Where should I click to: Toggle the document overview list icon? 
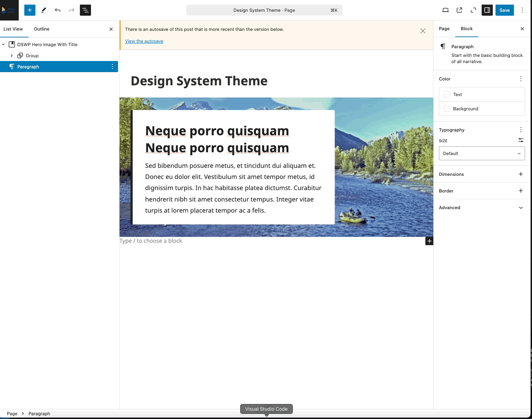[85, 10]
